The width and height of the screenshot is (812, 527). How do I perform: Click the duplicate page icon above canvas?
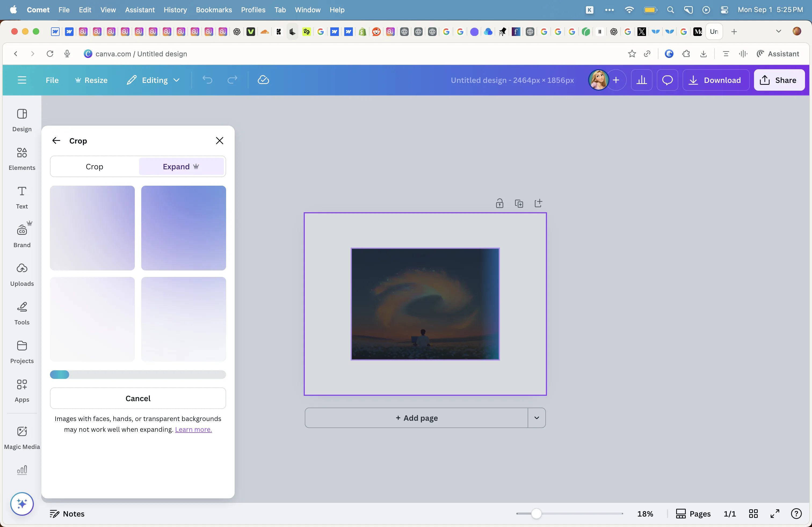tap(519, 203)
